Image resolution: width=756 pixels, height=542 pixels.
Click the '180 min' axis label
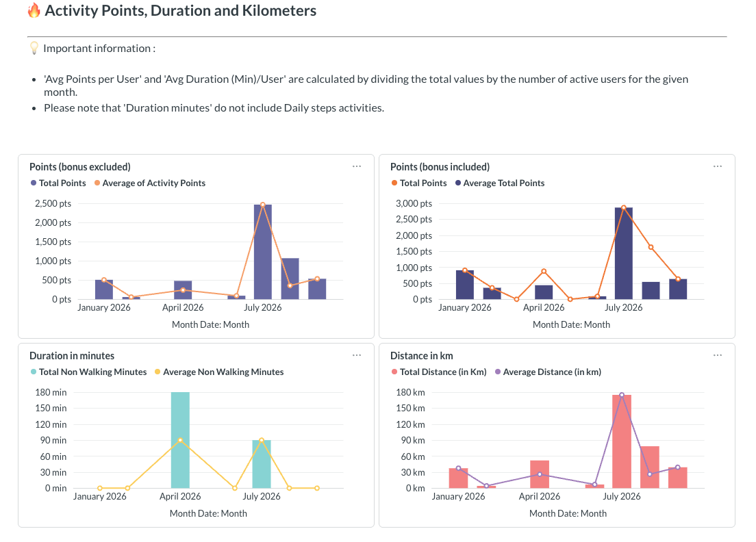point(51,392)
